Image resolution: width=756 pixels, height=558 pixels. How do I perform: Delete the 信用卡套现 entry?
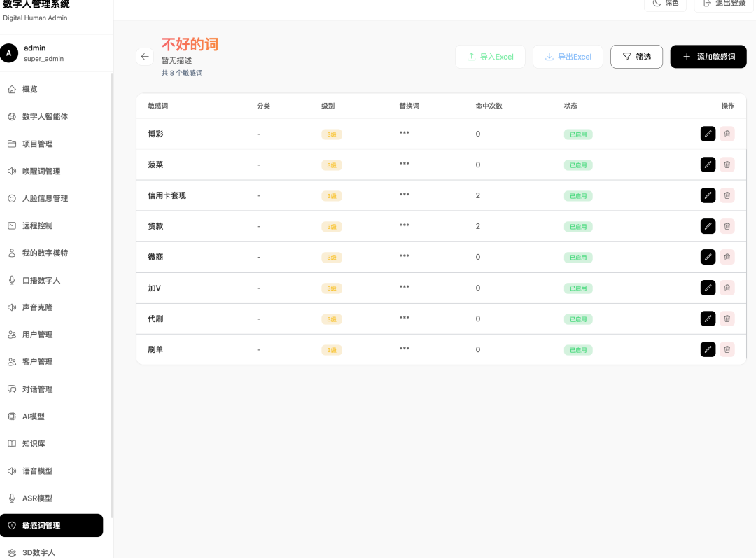(x=727, y=195)
